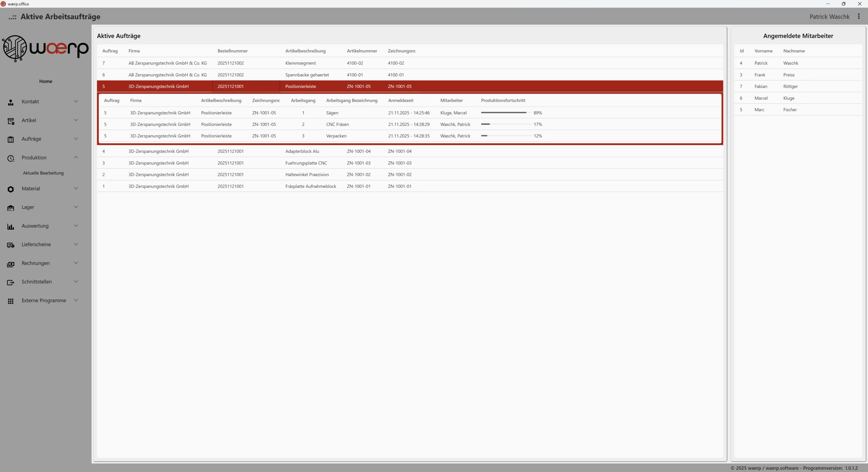Viewport: 868px width, 472px height.
Task: Click the Lager warehouse icon
Action: [x=11, y=208]
